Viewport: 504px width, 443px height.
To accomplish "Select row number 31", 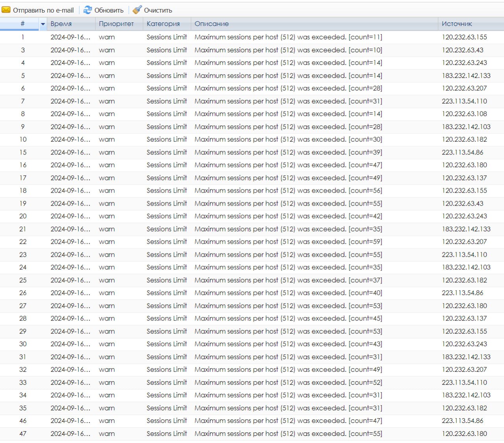I will coord(23,357).
